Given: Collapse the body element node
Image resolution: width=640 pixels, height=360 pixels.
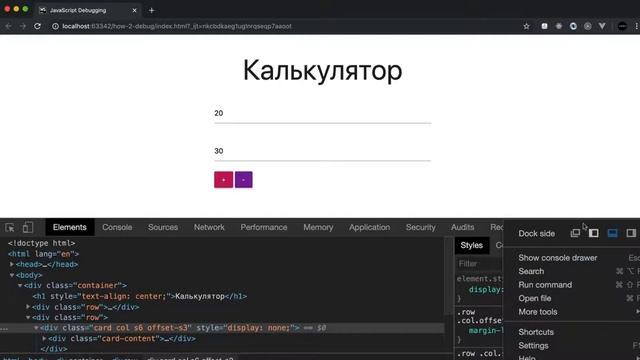Looking at the screenshot, I should 12,275.
